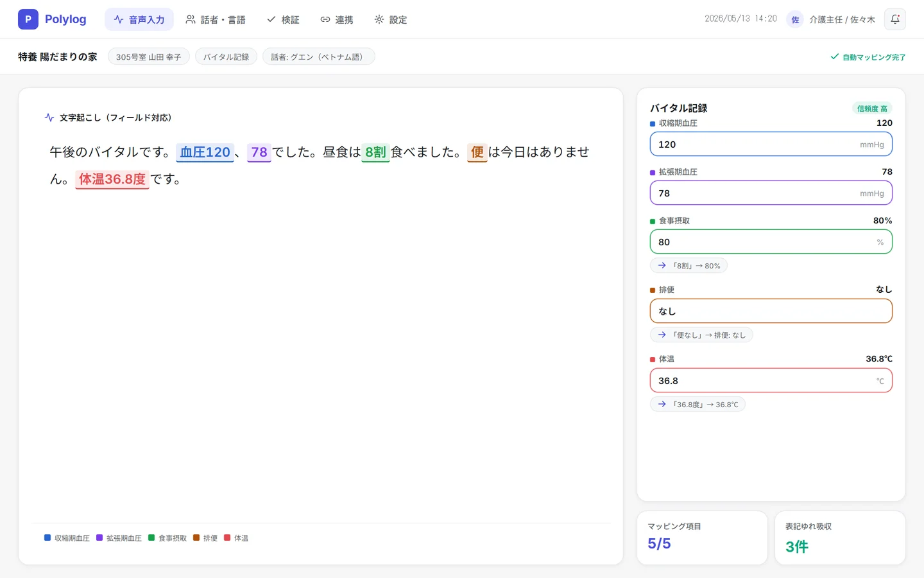Image resolution: width=924 pixels, height=578 pixels.
Task: Click the blue 収縮期血圧 legend swatch
Action: tap(47, 538)
